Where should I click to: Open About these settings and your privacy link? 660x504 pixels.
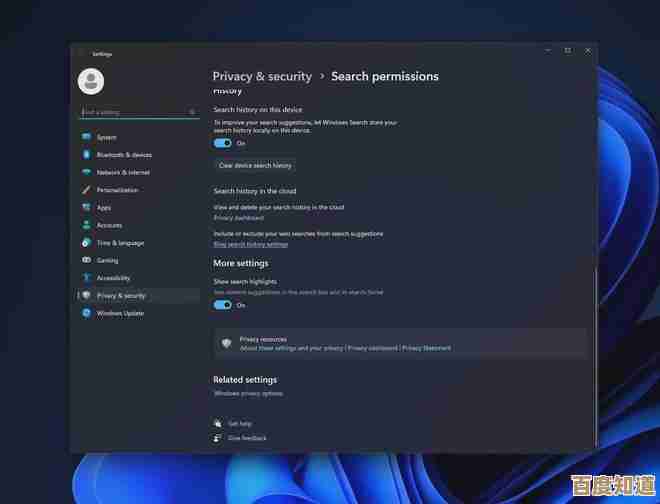[291, 348]
